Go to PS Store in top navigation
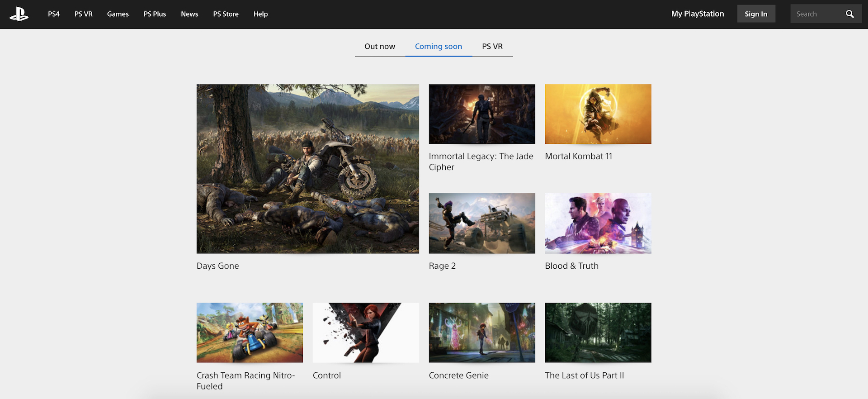The image size is (868, 399). click(226, 14)
